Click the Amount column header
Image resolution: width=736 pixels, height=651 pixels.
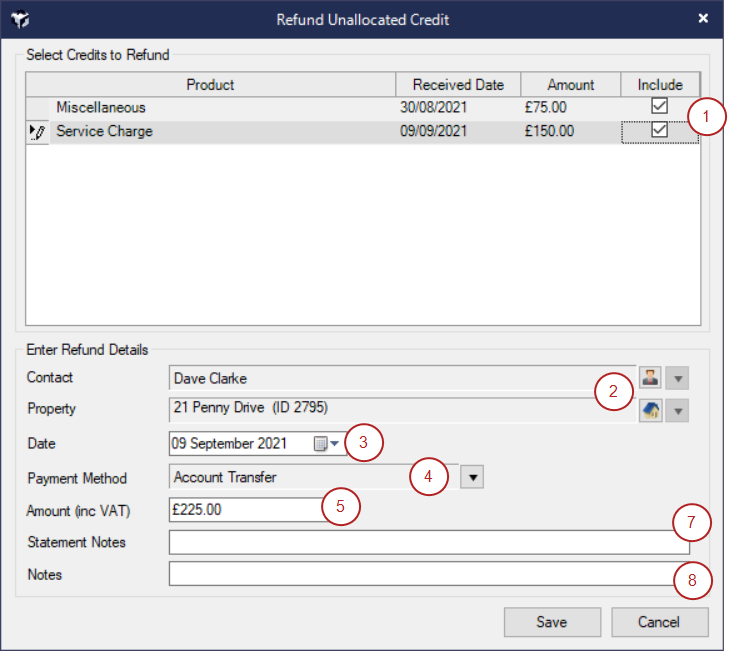click(x=570, y=85)
